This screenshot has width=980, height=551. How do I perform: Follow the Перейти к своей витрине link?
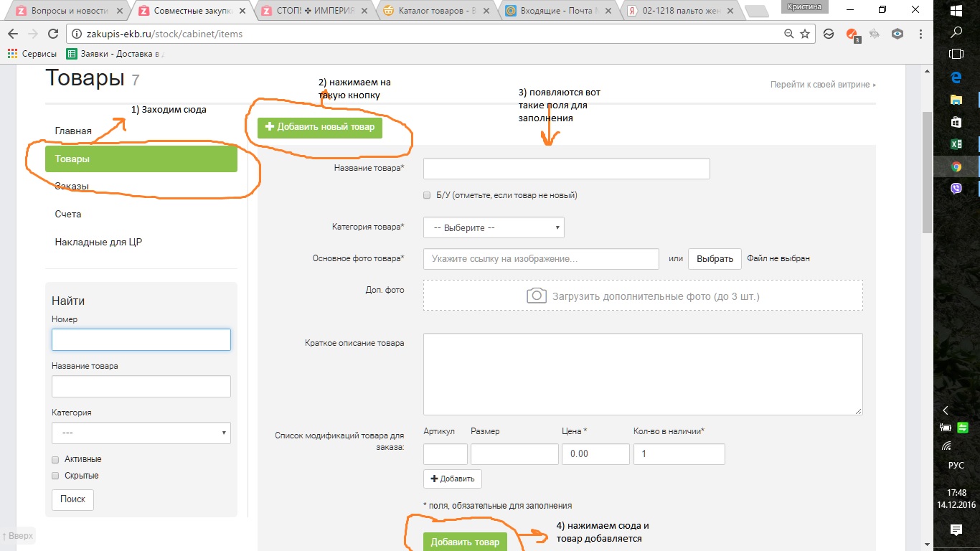823,85
